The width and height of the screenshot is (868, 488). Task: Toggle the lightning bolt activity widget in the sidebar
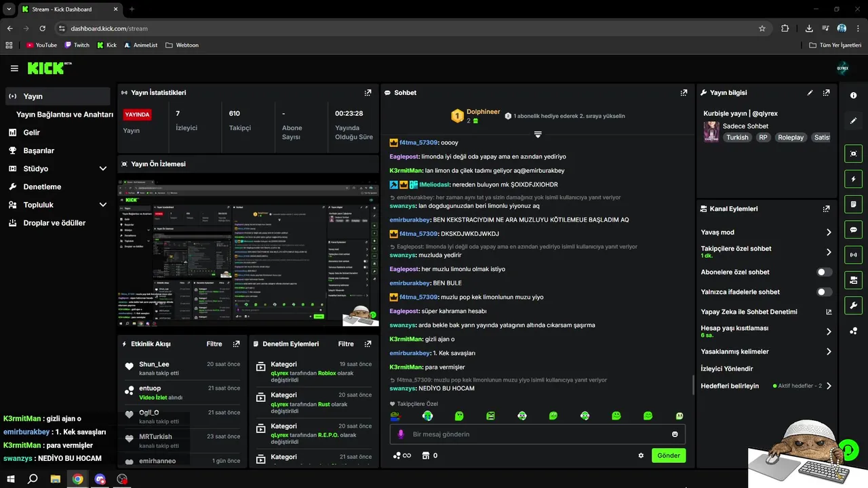854,179
